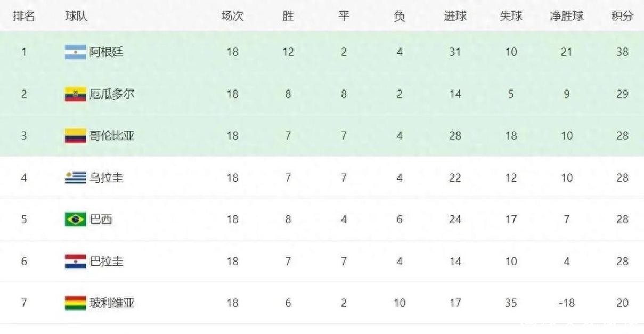
Task: Click the 场次 column header
Action: 232,16
